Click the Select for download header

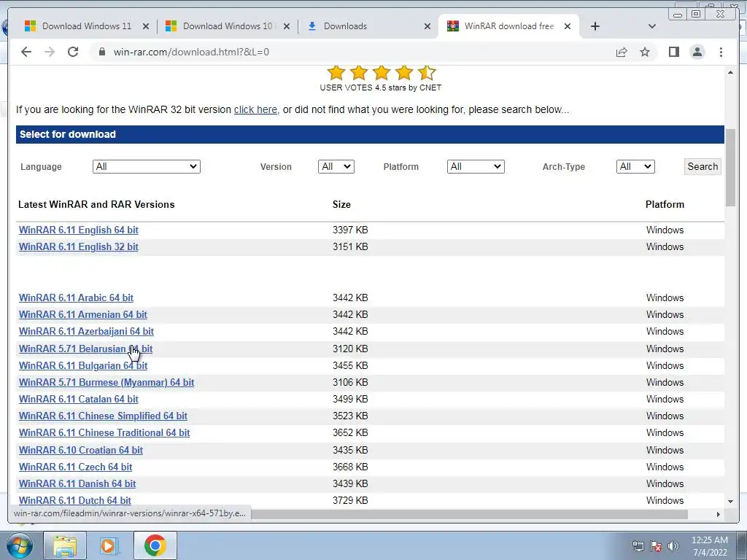tap(370, 134)
